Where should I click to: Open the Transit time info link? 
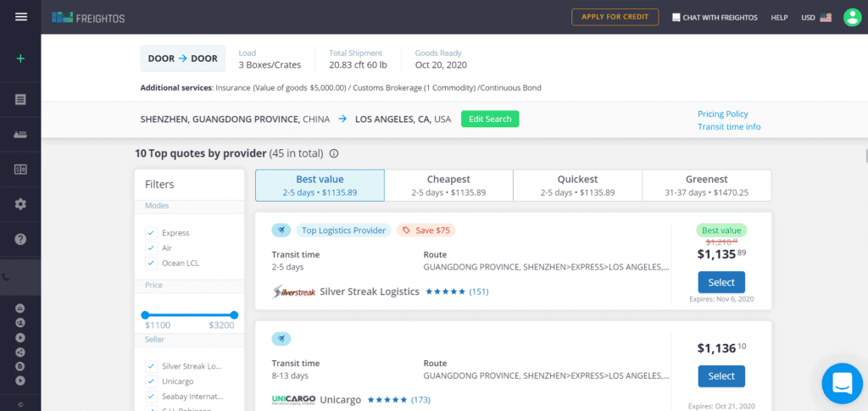coord(729,126)
